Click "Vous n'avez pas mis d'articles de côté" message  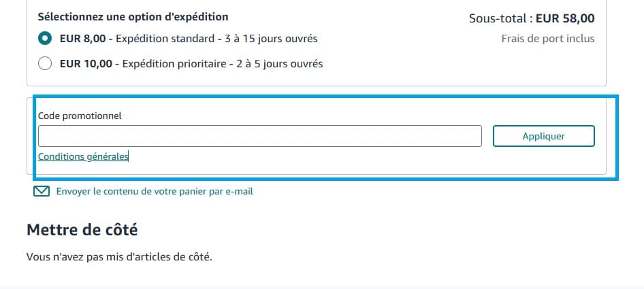tap(119, 257)
